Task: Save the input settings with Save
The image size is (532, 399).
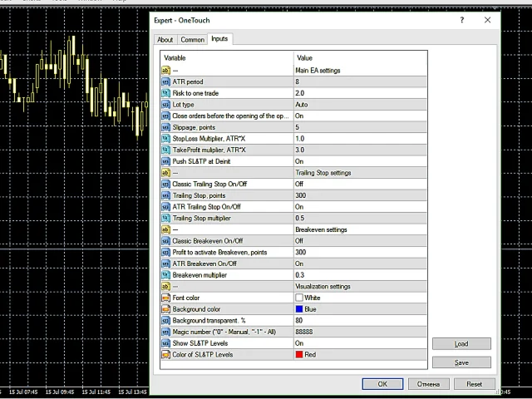Action: (461, 362)
